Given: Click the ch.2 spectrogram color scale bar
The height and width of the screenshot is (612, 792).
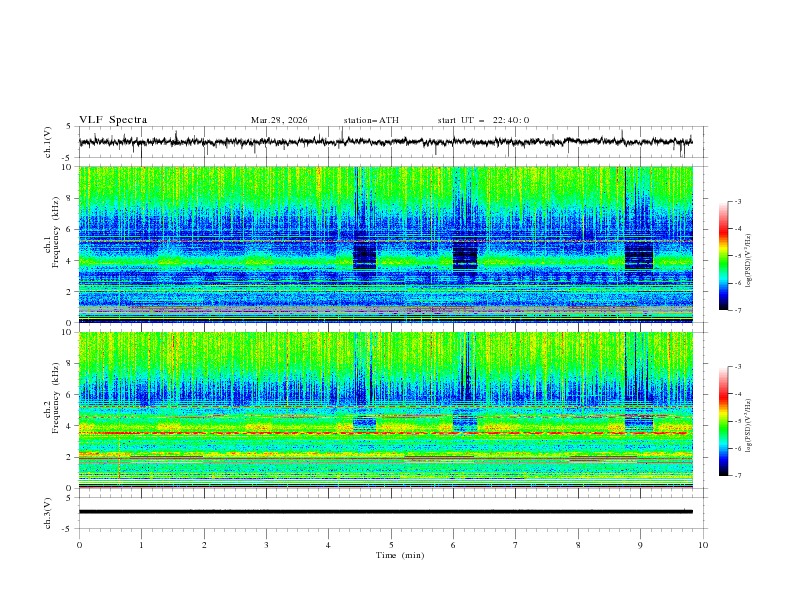Looking at the screenshot, I should pos(723,421).
